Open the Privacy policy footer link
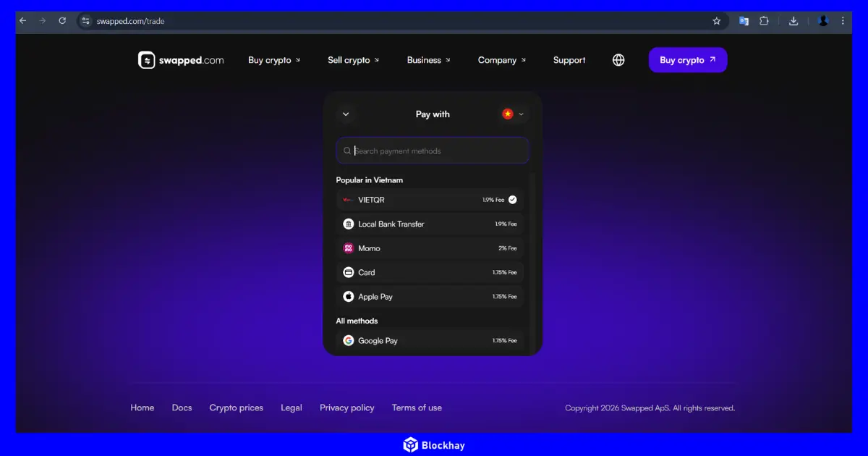This screenshot has height=456, width=868. [347, 408]
